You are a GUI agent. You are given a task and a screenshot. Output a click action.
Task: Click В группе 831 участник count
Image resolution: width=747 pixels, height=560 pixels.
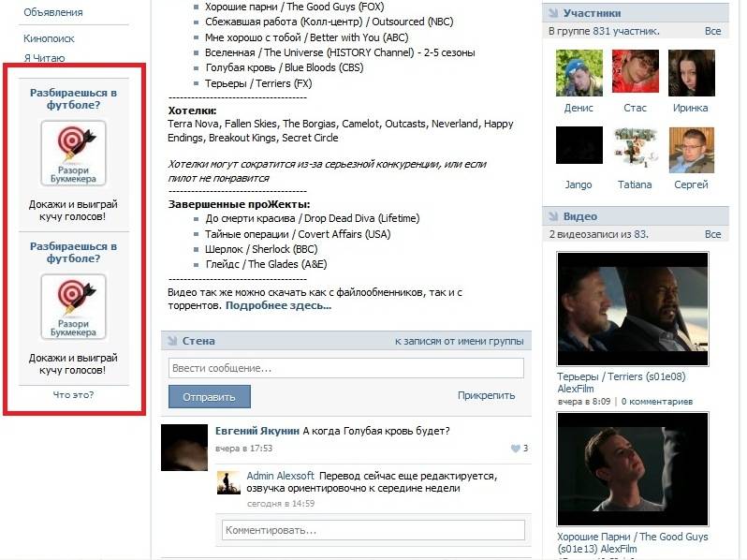pos(604,31)
